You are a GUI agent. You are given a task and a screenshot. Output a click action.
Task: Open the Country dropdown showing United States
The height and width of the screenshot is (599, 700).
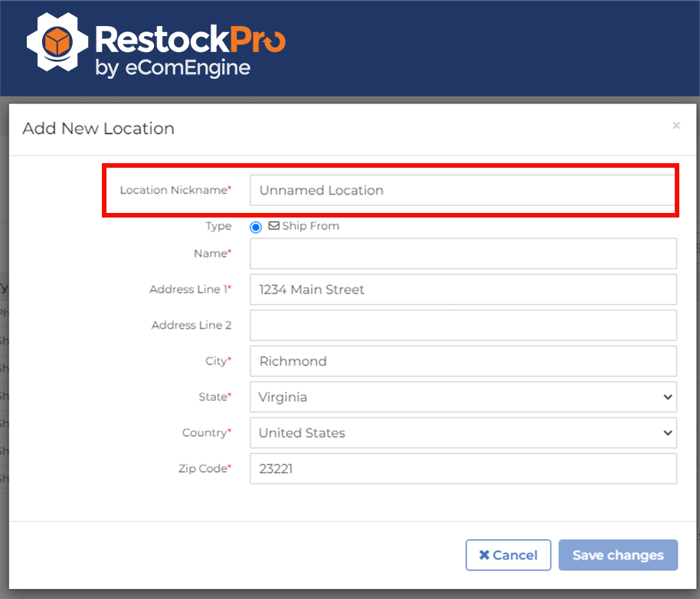coord(463,433)
